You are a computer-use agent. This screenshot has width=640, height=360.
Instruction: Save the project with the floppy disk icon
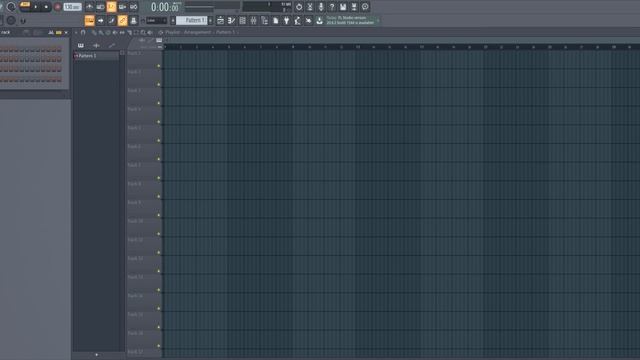(x=343, y=7)
